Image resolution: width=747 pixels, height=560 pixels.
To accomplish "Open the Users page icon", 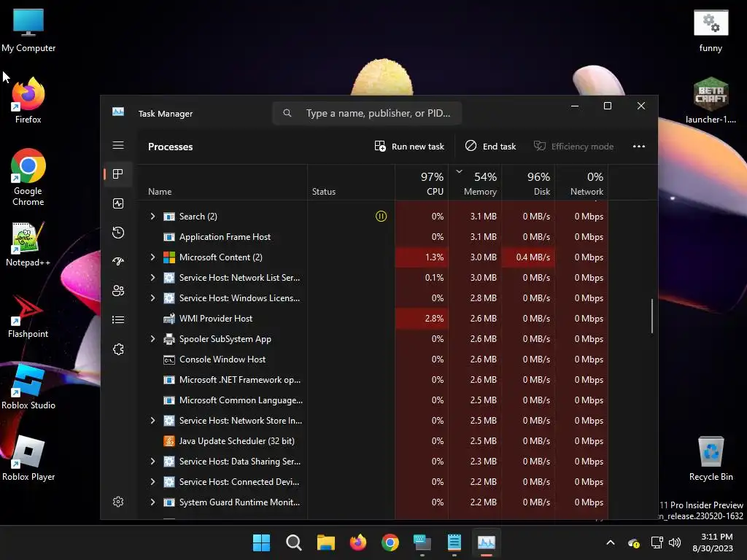I will tap(117, 290).
